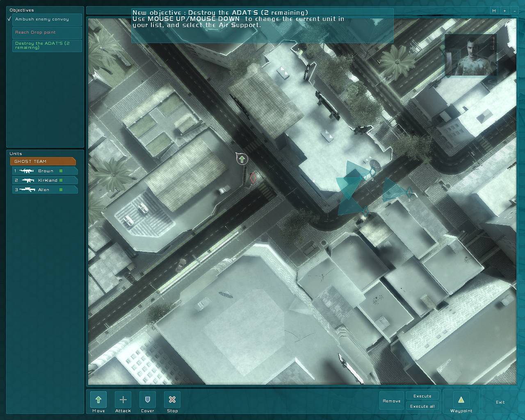
Task: Select the GHOST TEAM group header
Action: click(43, 161)
